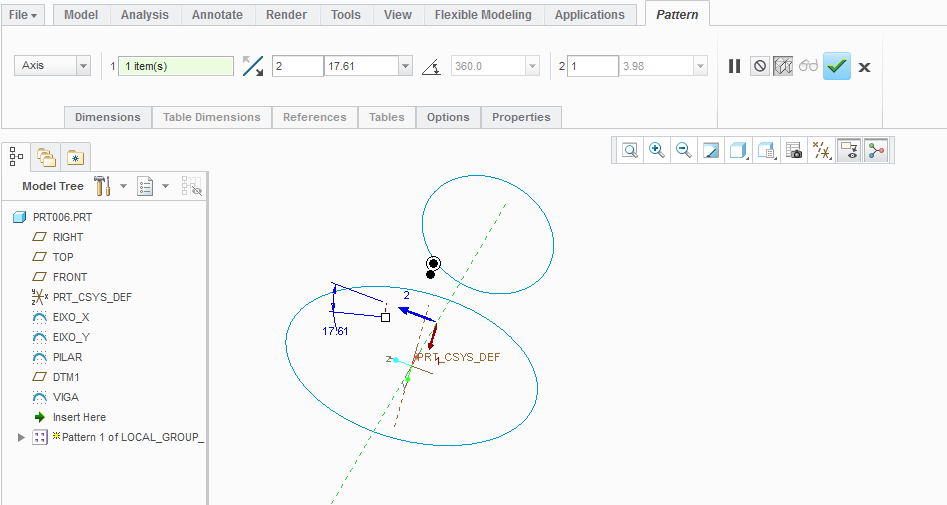This screenshot has height=505, width=947.
Task: Accept the pattern with green checkmark
Action: tap(836, 66)
